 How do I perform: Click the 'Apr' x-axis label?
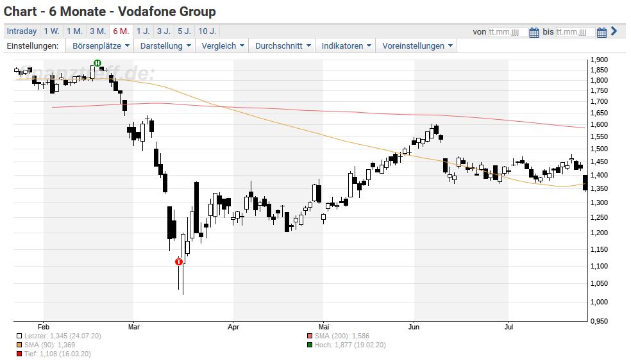[233, 327]
